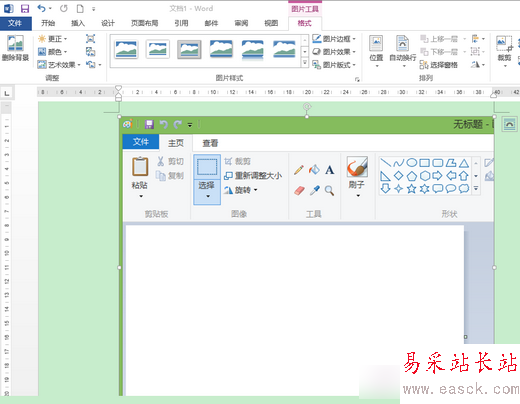Open the 艺术效果 (Artistic Effects) dropdown
This screenshot has width=520, height=404.
[x=59, y=65]
